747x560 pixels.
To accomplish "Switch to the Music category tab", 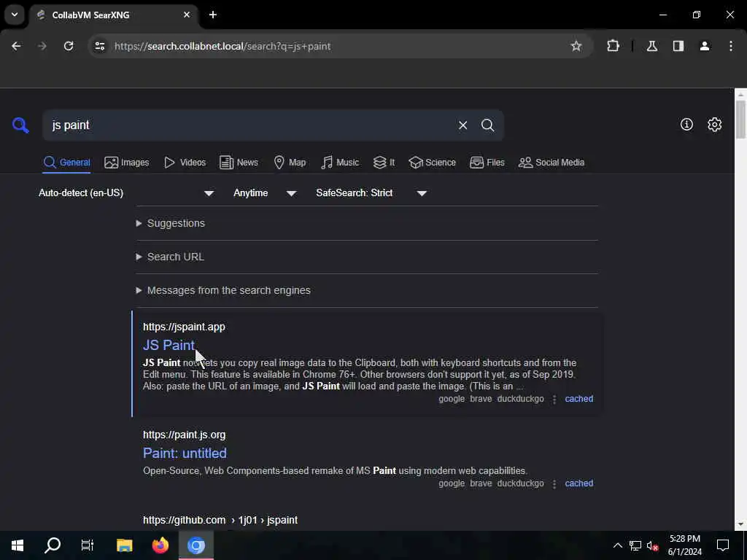I will coord(340,163).
